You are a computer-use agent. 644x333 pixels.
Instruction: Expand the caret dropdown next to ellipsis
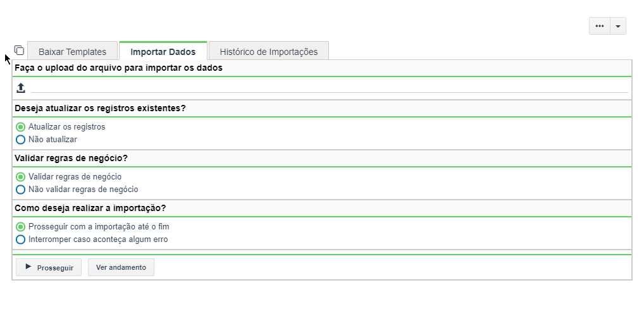pos(618,26)
